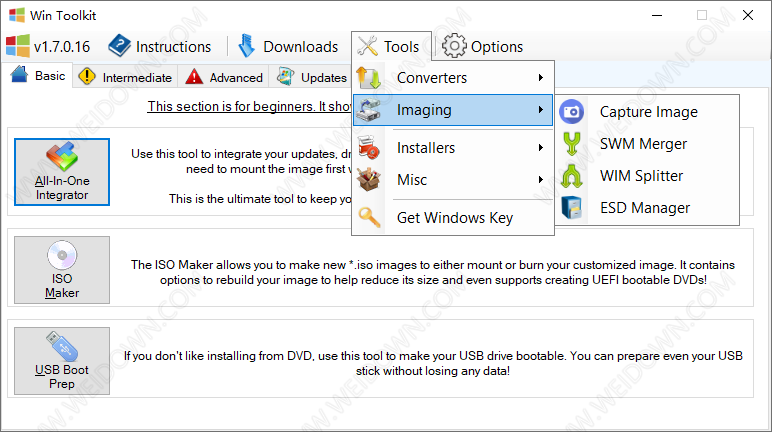772x432 pixels.
Task: Click the WIM Splitter green icon
Action: click(572, 176)
